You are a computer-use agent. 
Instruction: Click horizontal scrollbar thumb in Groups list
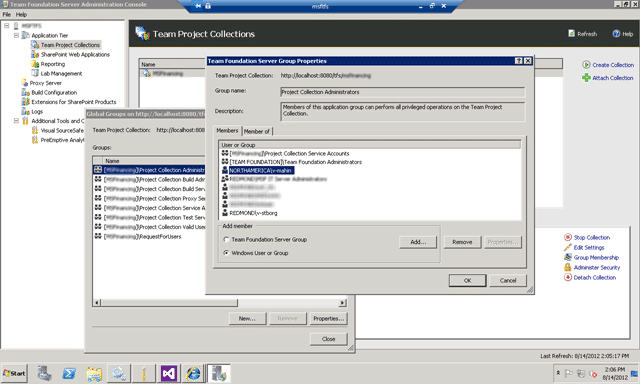coord(169,303)
